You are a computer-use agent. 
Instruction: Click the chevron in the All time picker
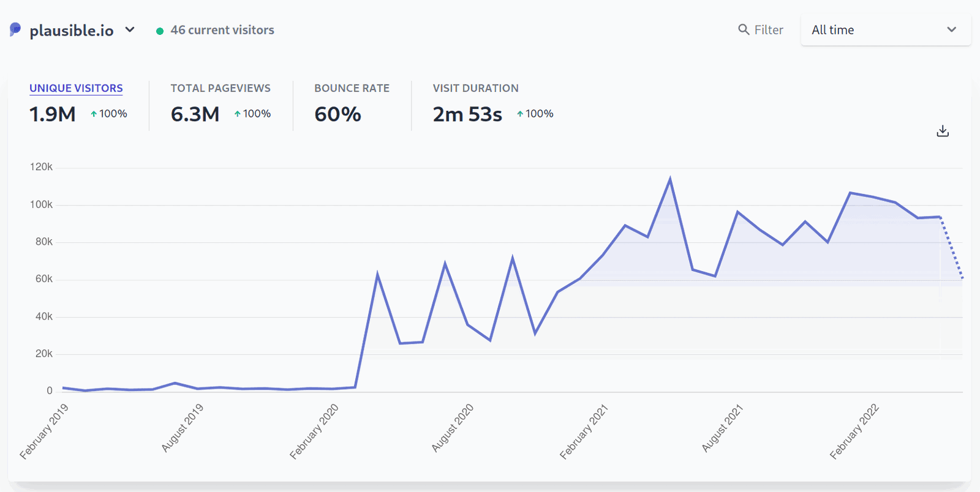951,29
